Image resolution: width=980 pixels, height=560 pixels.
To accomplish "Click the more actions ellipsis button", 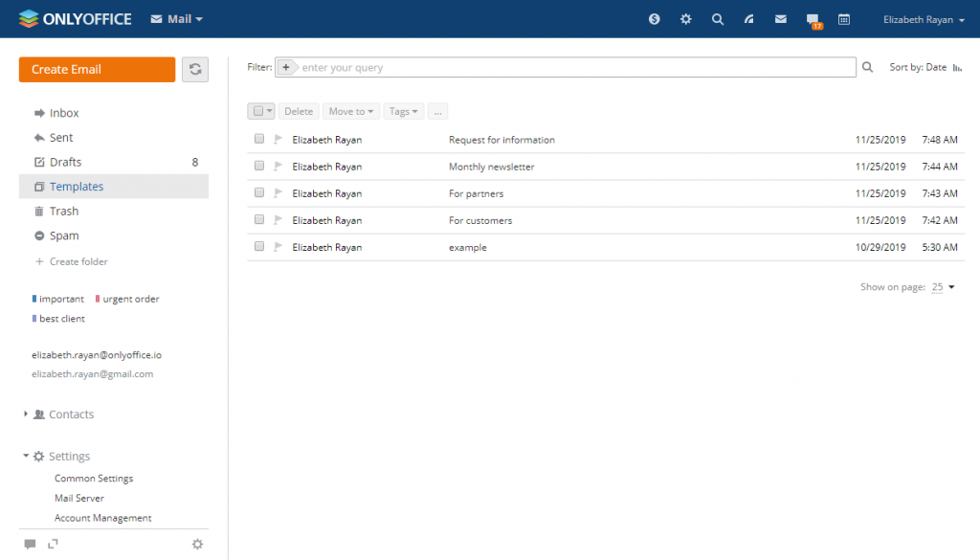I will coord(437,111).
